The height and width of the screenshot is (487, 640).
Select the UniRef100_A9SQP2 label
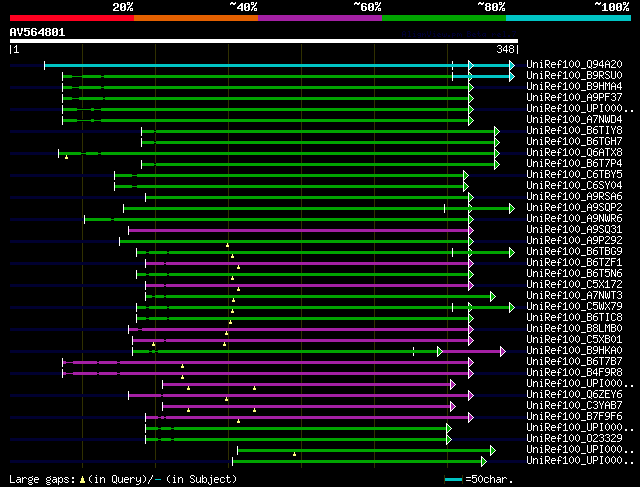[x=574, y=208]
